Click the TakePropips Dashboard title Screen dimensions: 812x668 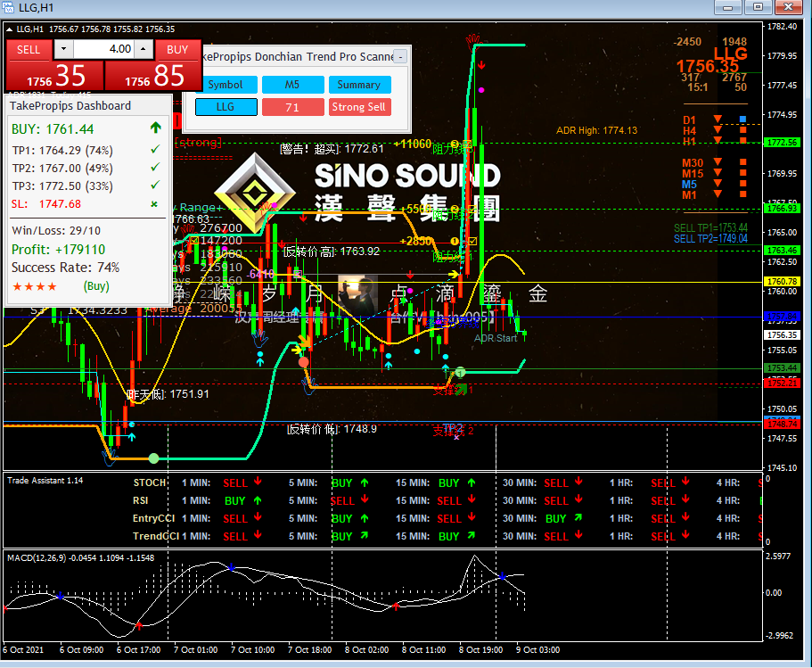70,106
